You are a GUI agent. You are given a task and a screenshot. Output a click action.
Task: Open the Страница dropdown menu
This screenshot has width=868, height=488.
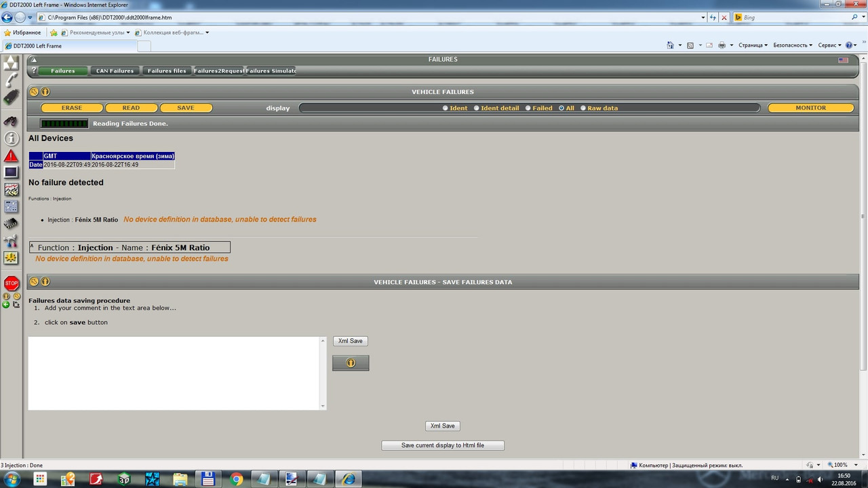753,45
